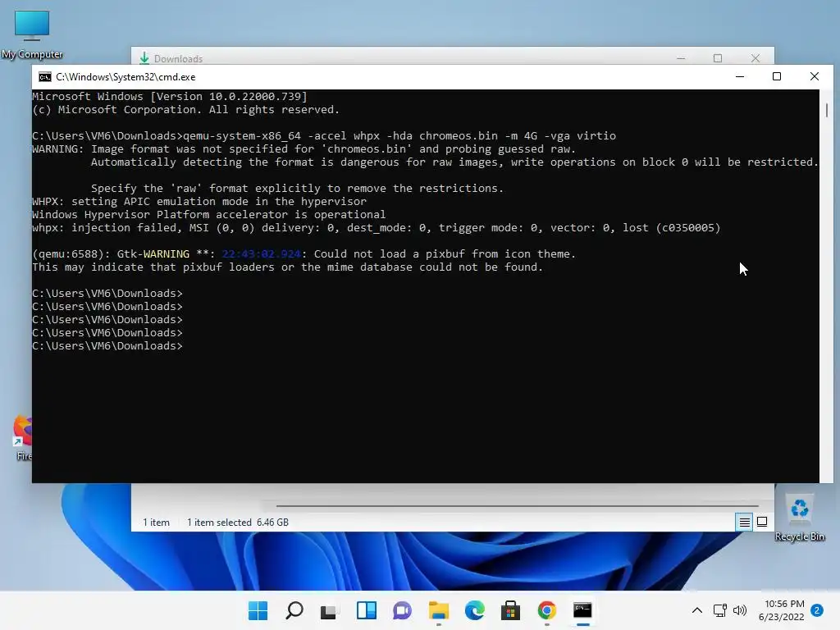Open Task View on taskbar

pos(329,610)
